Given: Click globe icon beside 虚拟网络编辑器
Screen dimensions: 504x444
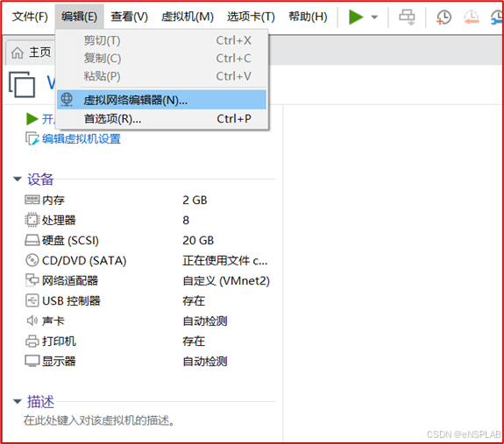Looking at the screenshot, I should pyautogui.click(x=67, y=100).
